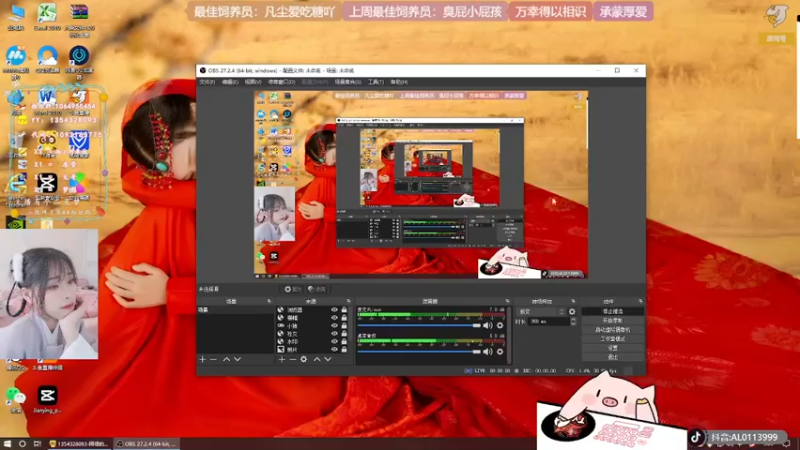Open transition properties gear beside 淡变
Image resolution: width=800 pixels, height=450 pixels.
[572, 312]
